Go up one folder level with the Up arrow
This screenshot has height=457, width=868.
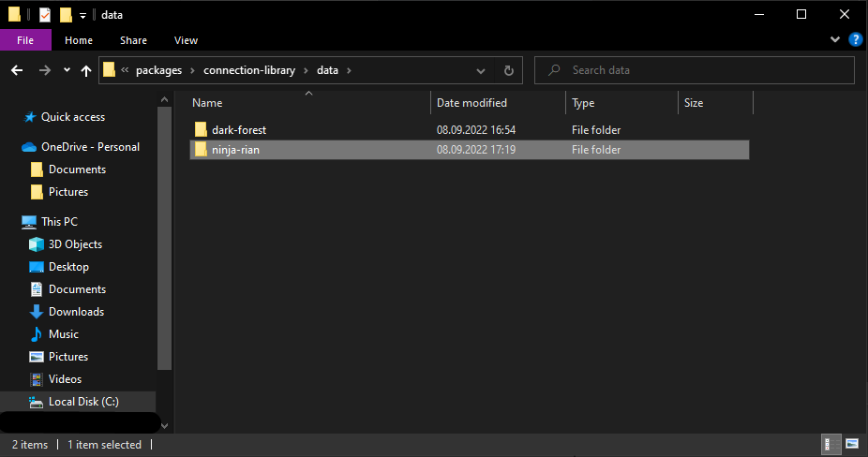point(86,70)
